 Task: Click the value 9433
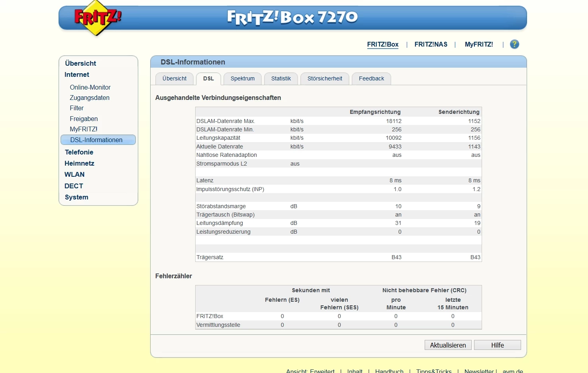tap(395, 146)
